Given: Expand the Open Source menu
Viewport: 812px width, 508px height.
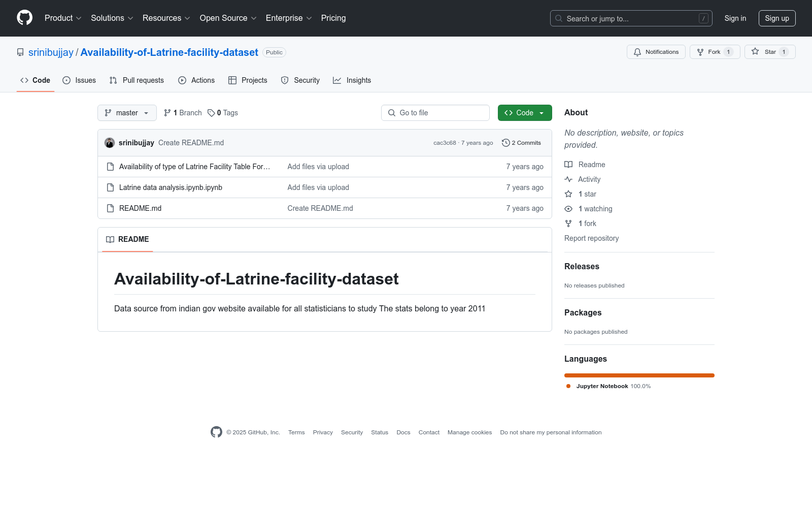Looking at the screenshot, I should point(228,18).
